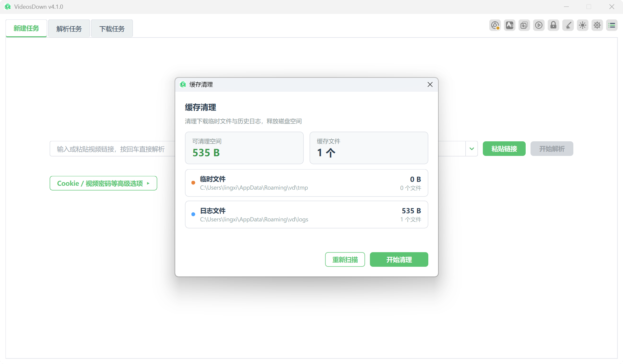This screenshot has height=364, width=623.
Task: Open the batch download icon
Action: click(524, 25)
